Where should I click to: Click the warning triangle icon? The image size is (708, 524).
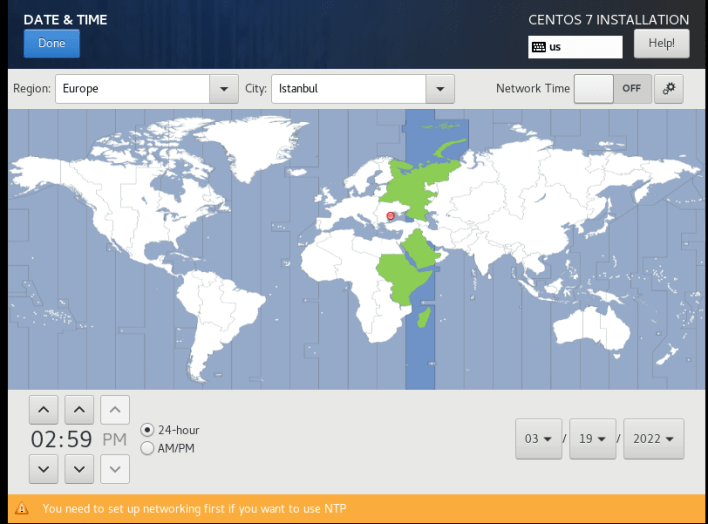tap(22, 509)
